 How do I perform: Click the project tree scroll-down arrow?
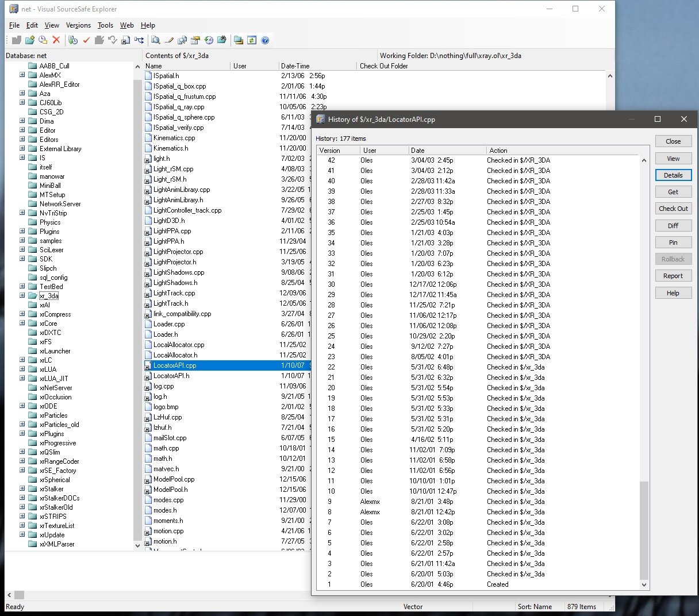click(x=137, y=545)
